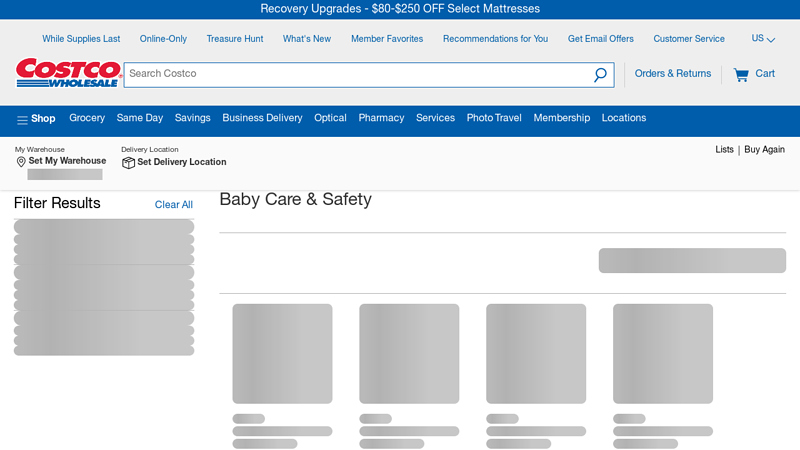Open the Online-Only link
The height and width of the screenshot is (450, 800).
pyautogui.click(x=163, y=39)
